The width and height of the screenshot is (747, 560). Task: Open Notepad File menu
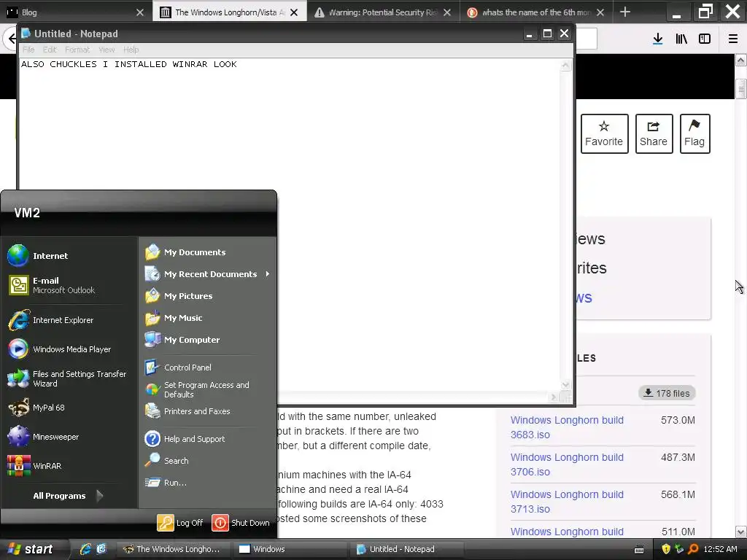(x=28, y=50)
